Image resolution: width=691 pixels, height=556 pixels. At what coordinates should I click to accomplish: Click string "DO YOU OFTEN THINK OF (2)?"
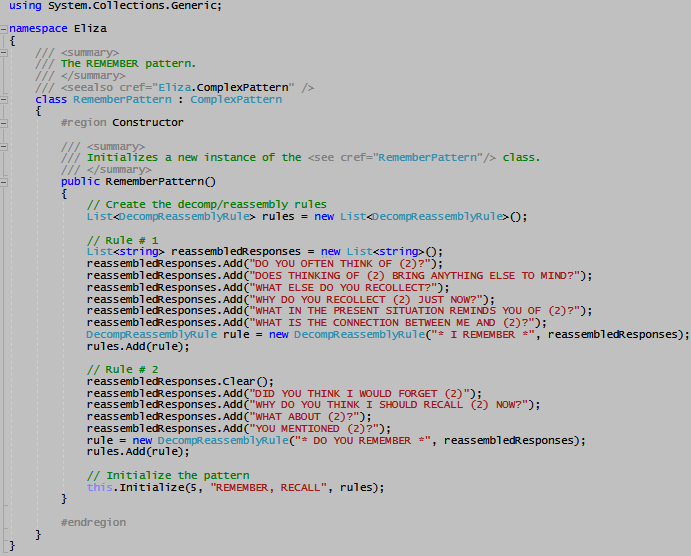coord(339,263)
